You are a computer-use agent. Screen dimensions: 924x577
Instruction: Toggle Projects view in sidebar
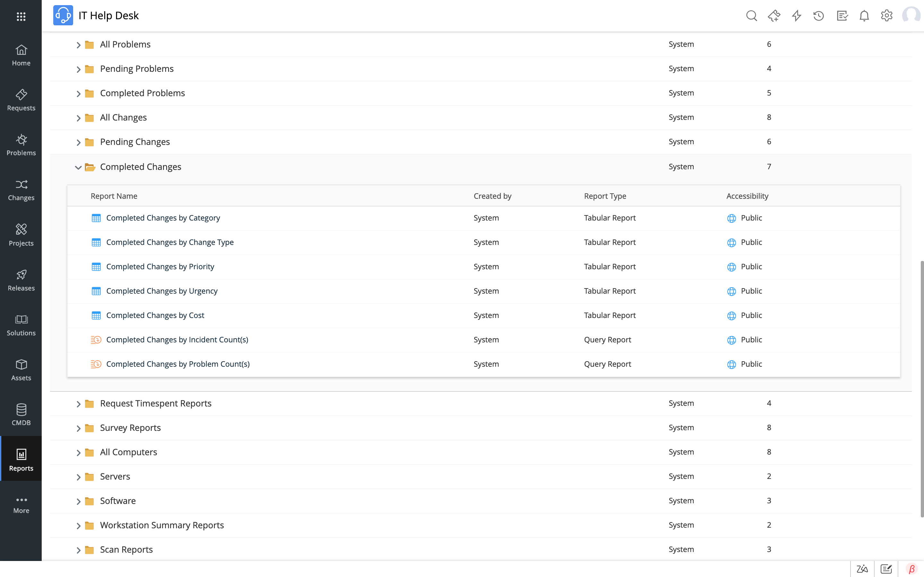21,234
